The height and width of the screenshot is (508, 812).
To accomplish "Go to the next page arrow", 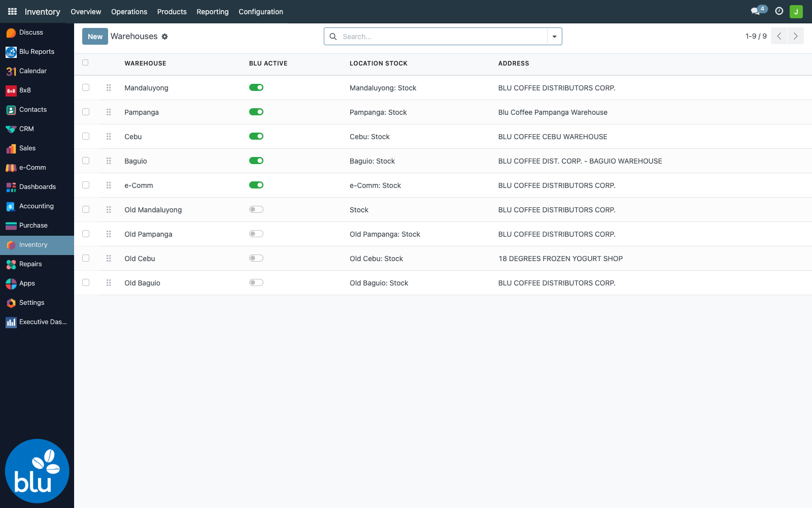I will 796,36.
